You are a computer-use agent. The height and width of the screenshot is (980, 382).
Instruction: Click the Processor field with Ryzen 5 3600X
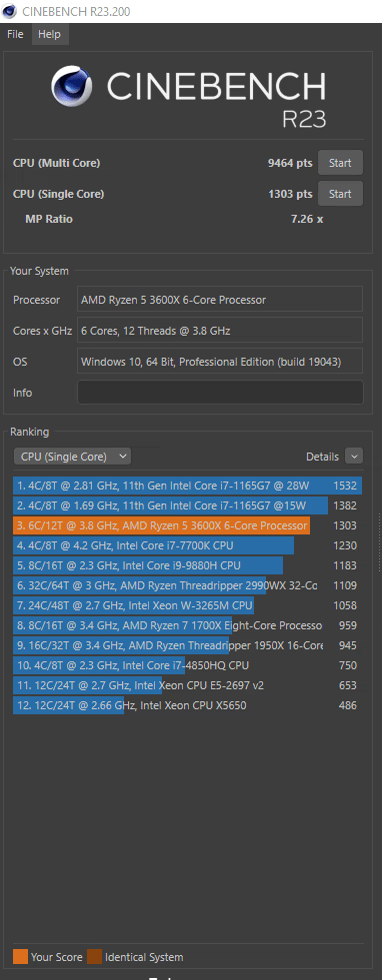click(220, 300)
